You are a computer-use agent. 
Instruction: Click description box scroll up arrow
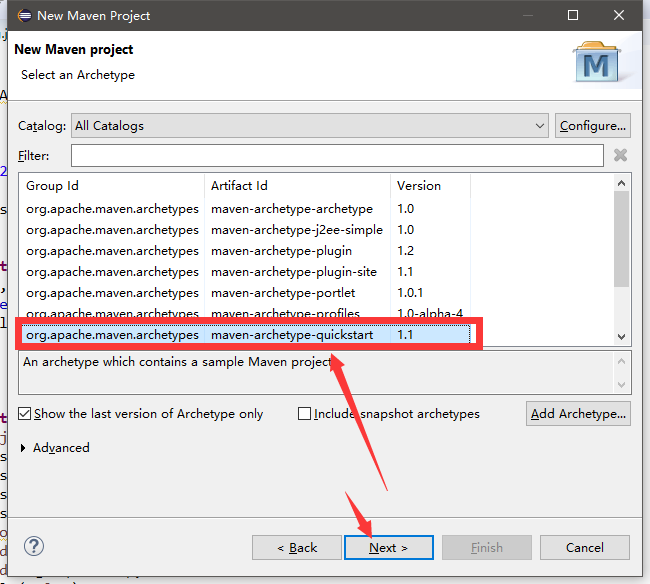621,361
